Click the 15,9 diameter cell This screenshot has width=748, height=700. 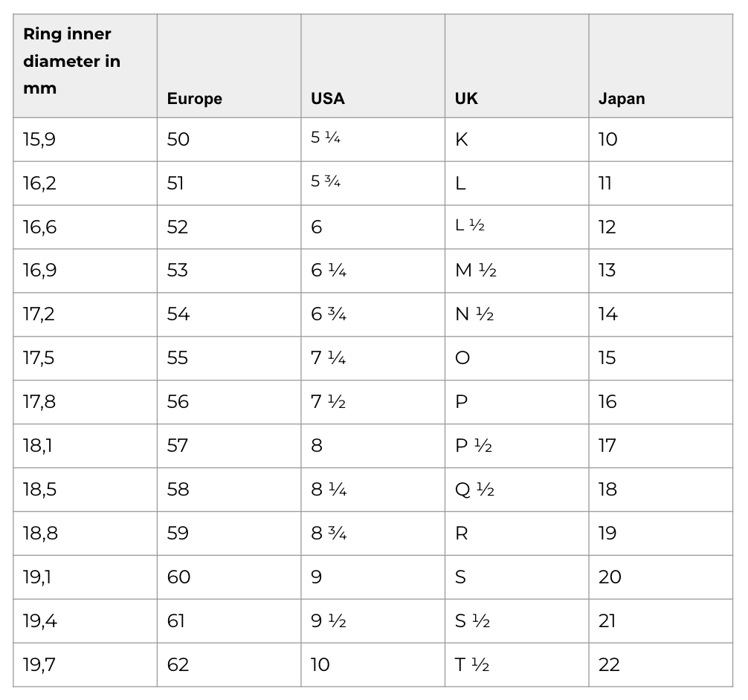click(39, 140)
